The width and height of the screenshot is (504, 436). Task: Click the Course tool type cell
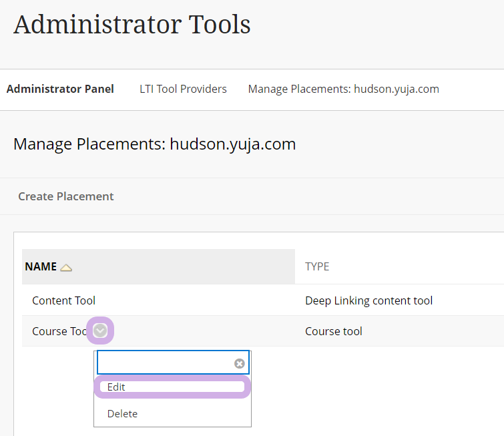(333, 331)
